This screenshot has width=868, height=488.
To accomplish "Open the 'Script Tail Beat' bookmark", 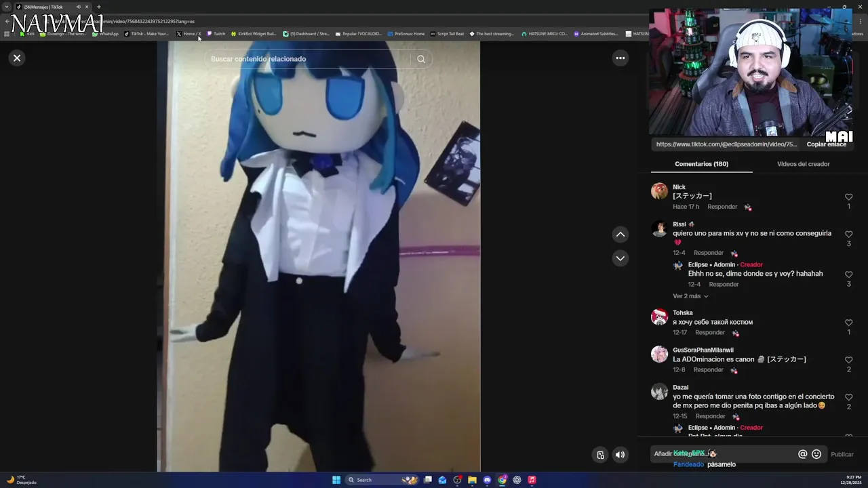I will click(x=447, y=34).
